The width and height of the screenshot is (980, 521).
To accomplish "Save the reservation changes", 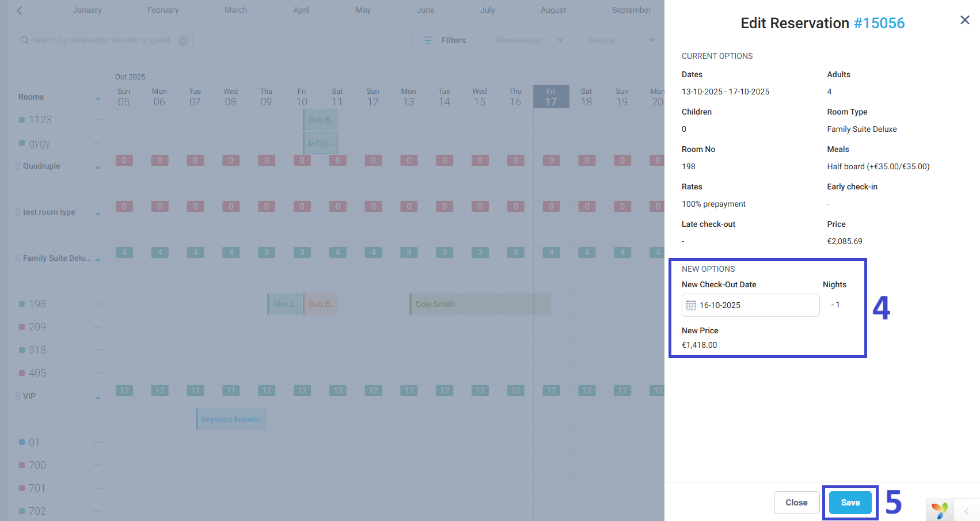I will (850, 503).
